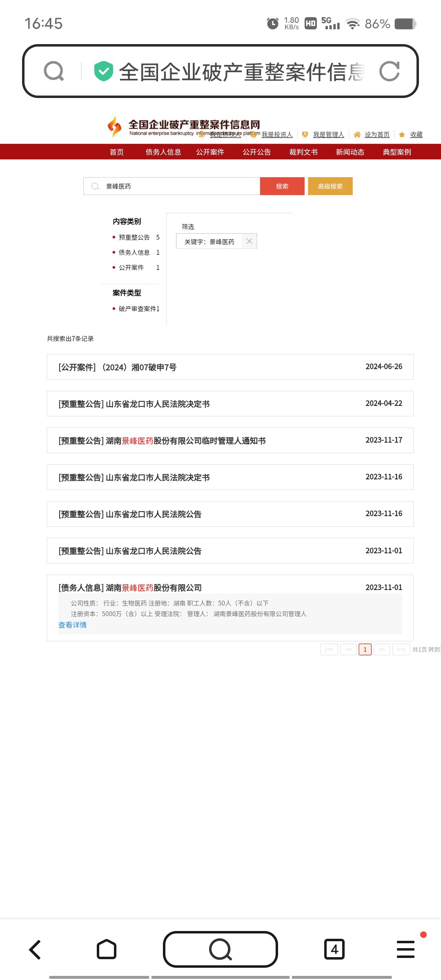The image size is (441, 980).
Task: Click the 高级搜索 button
Action: 330,186
